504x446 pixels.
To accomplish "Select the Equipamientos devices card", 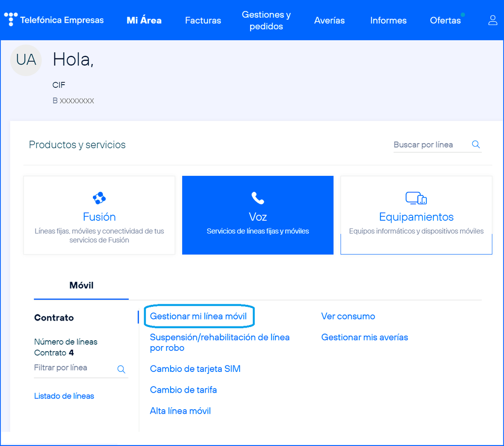I will tap(416, 215).
